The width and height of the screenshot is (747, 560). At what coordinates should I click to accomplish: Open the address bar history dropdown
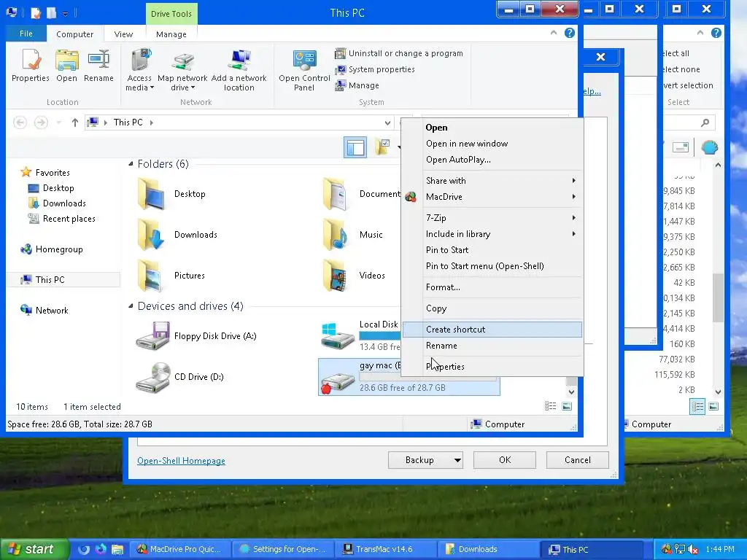click(x=387, y=122)
